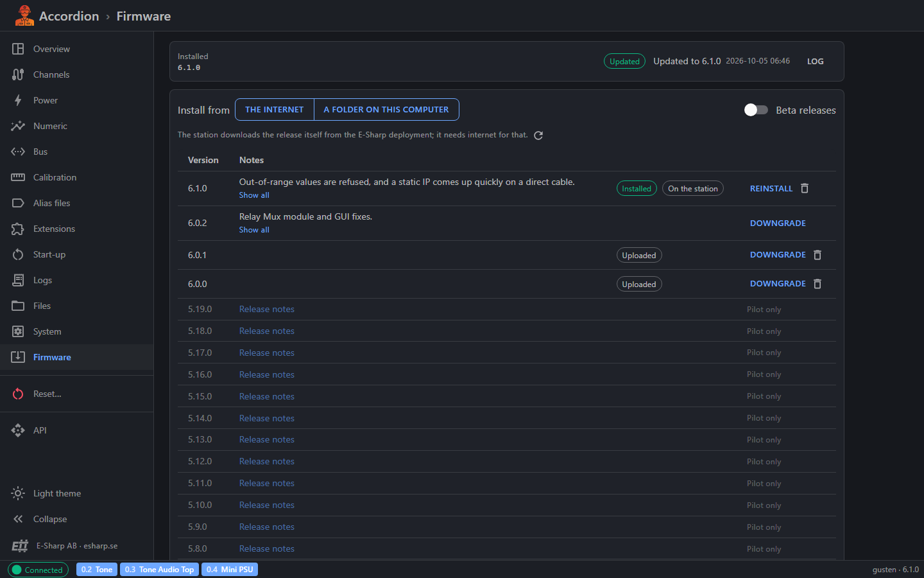The width and height of the screenshot is (924, 578).
Task: Downgrade to version 6.0.0
Action: coord(778,284)
